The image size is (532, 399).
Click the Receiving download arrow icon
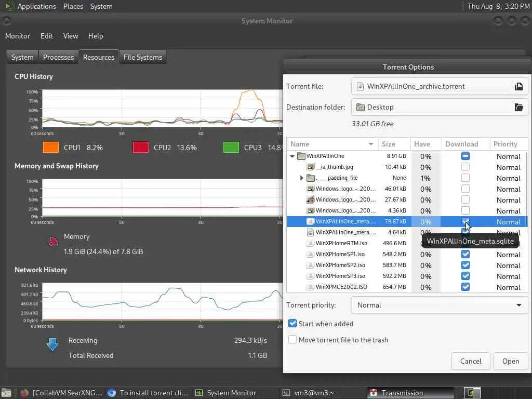click(52, 344)
